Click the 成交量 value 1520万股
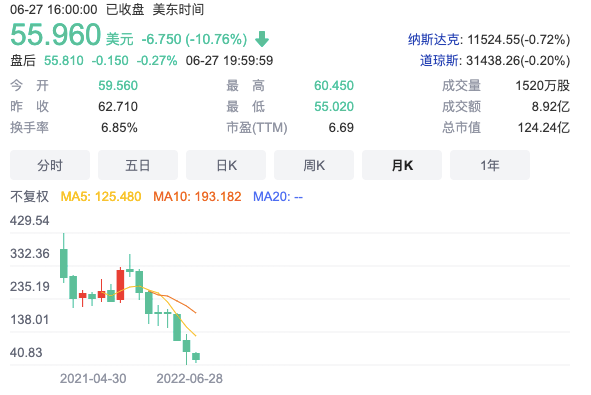Screen dimensions: 591x395 [542, 86]
